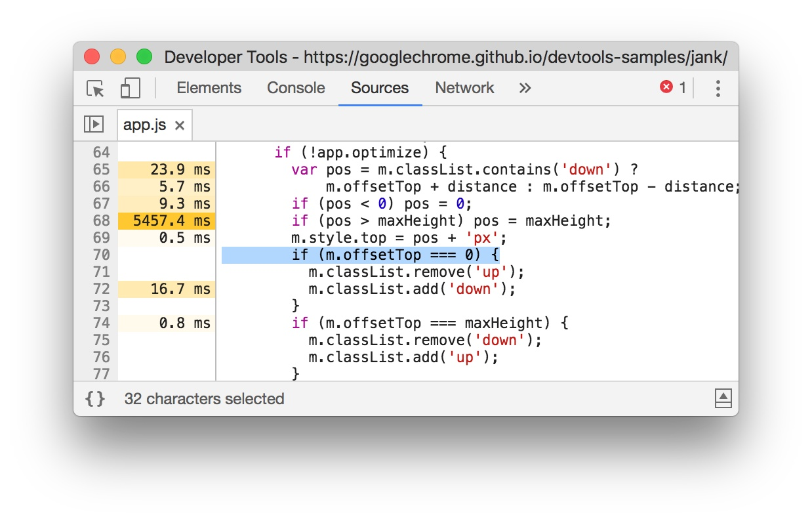Image resolution: width=812 pixels, height=521 pixels.
Task: Click the "m.classList.add('up');" code line
Action: [x=403, y=357]
